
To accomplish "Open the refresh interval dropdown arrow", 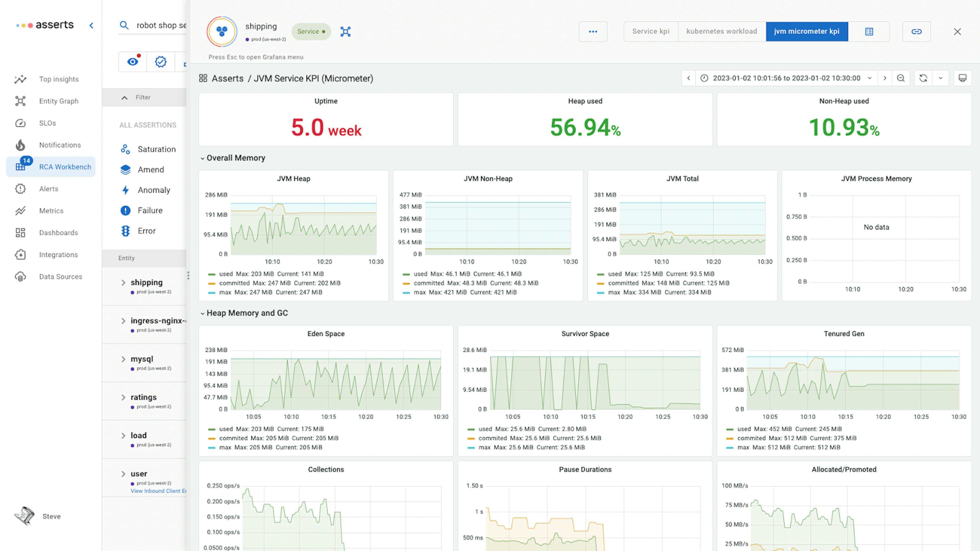I will 940,78.
